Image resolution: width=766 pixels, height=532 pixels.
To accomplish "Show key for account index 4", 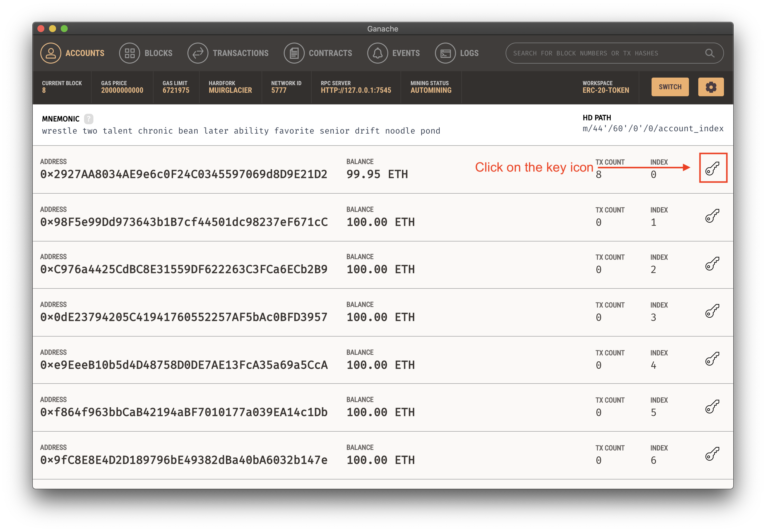I will point(712,359).
